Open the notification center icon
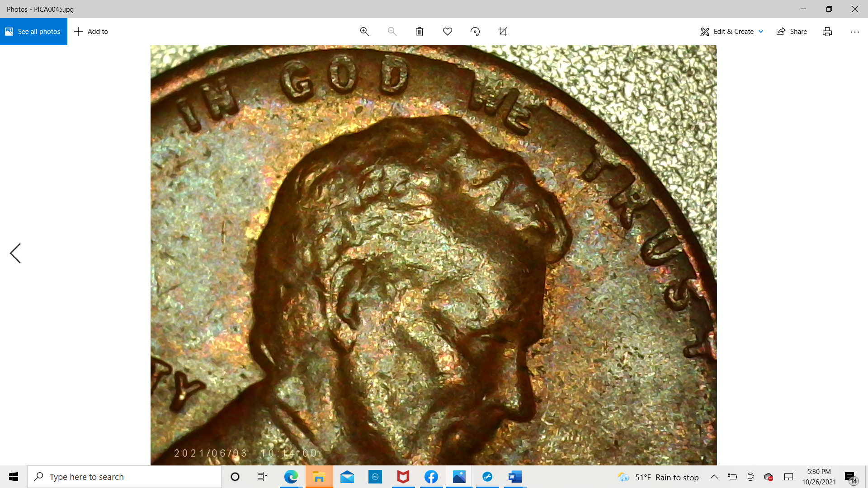The height and width of the screenshot is (488, 868). [849, 477]
